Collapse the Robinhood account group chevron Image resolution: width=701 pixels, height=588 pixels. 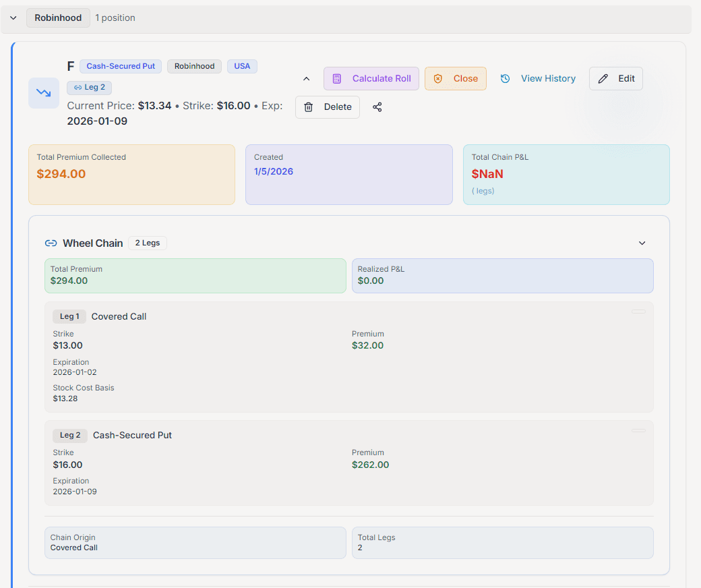coord(13,18)
